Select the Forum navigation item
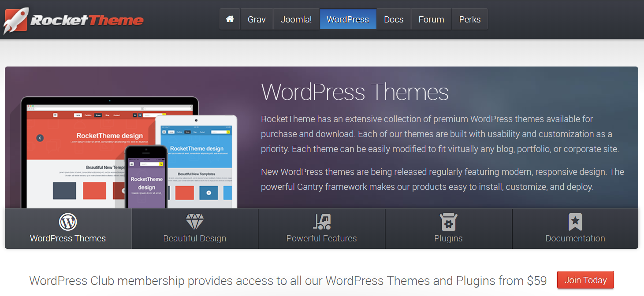 point(431,19)
